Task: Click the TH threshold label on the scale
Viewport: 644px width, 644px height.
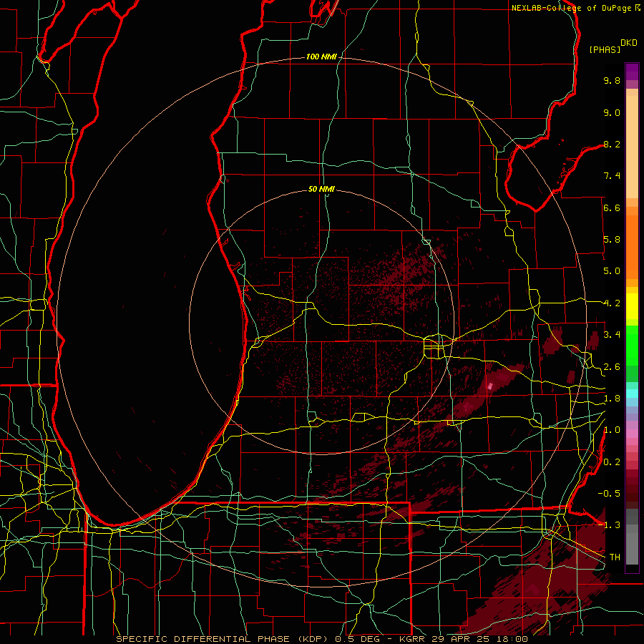Action: pos(615,557)
